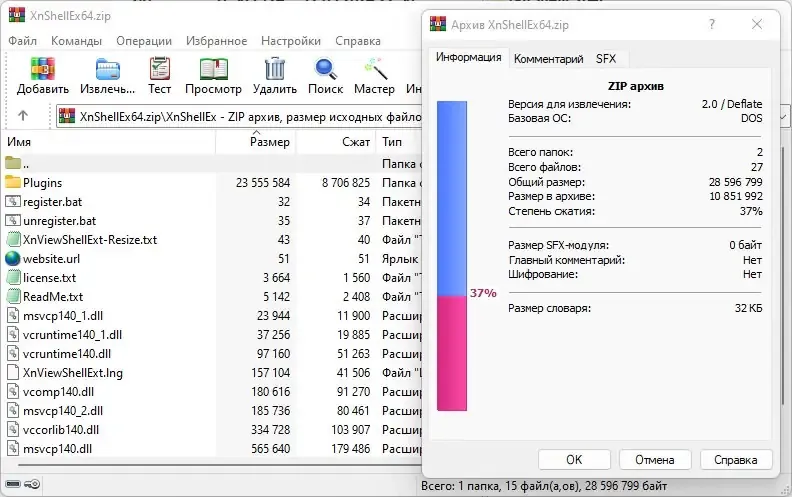Click the Добавить (Add) toolbar icon
Screen dimensions: 792x497
coord(42,69)
